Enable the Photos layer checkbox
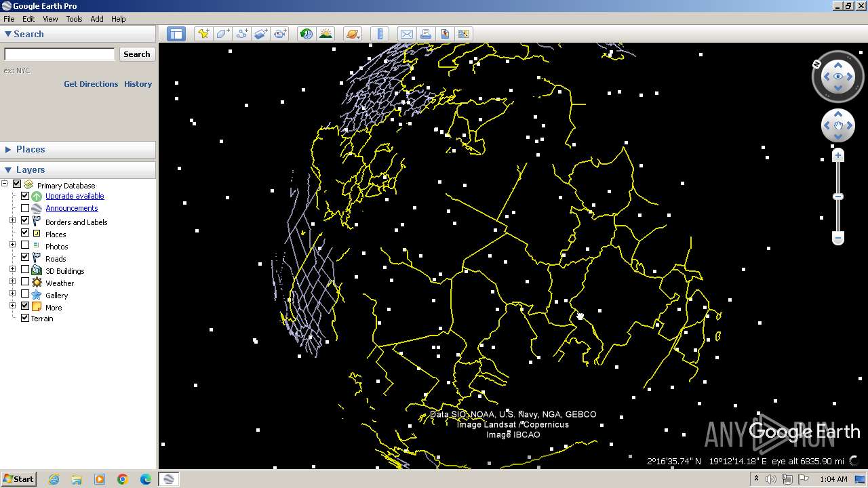Image resolution: width=868 pixels, height=488 pixels. [x=25, y=245]
